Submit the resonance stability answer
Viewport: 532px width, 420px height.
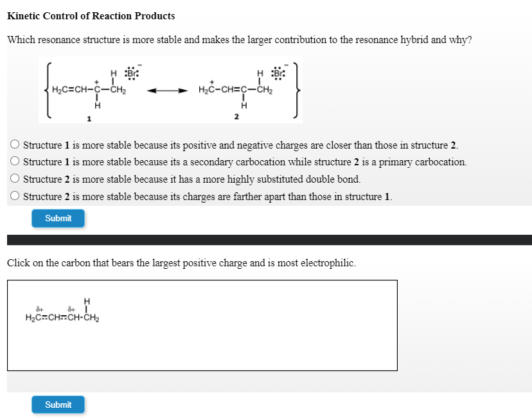point(58,218)
